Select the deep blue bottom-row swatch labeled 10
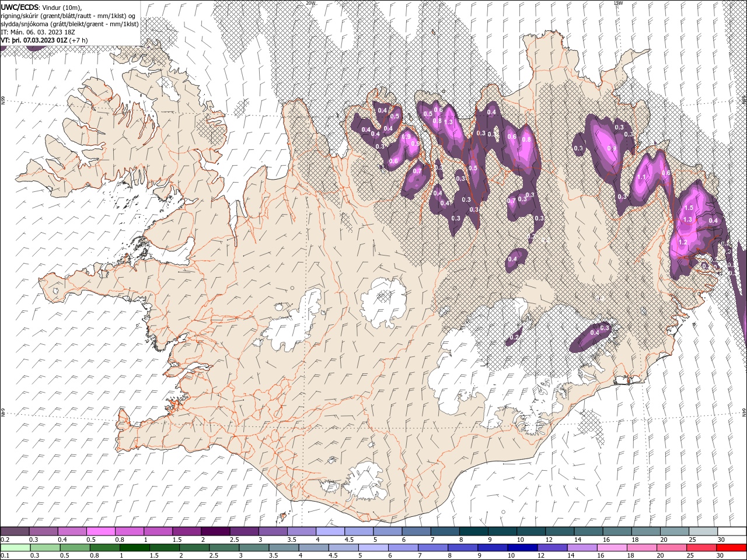747x560 pixels. 523,548
